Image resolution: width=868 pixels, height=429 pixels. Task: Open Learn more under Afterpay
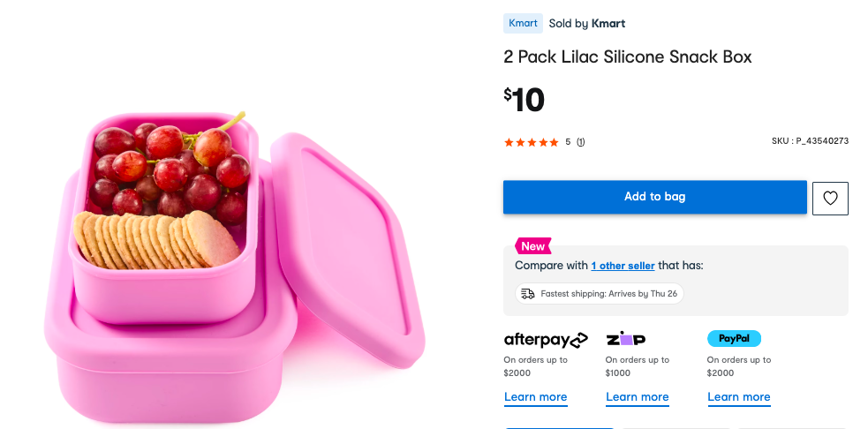point(535,397)
